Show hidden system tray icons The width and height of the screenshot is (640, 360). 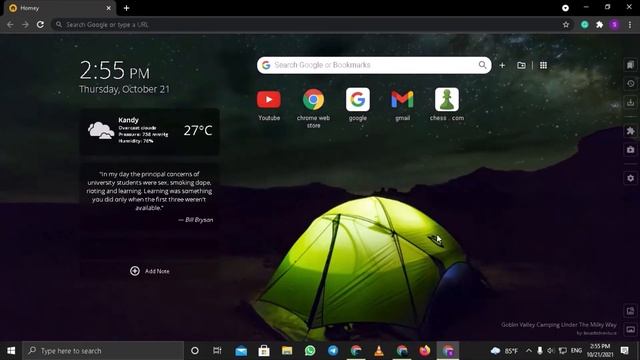click(529, 351)
